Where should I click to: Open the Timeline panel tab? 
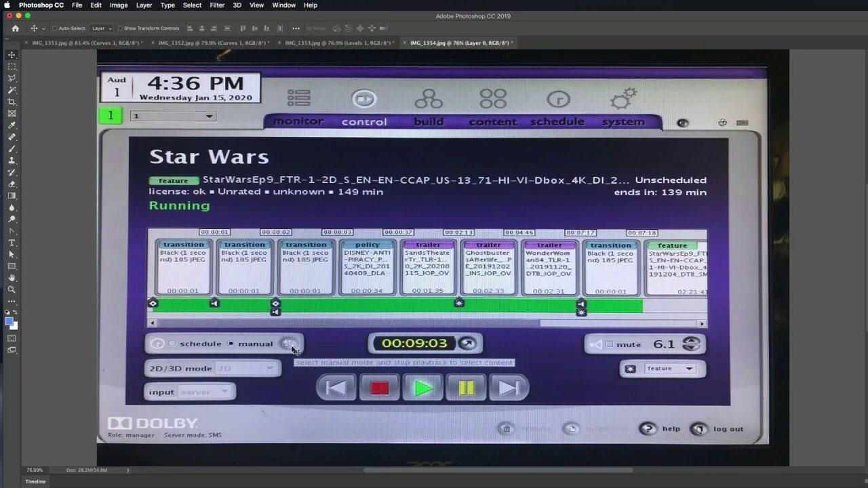tap(35, 481)
